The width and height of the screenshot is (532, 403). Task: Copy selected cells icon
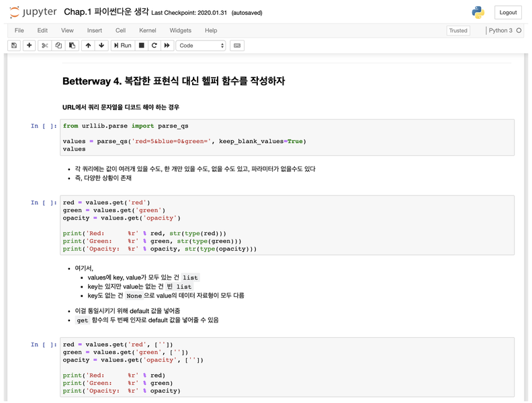click(x=58, y=46)
